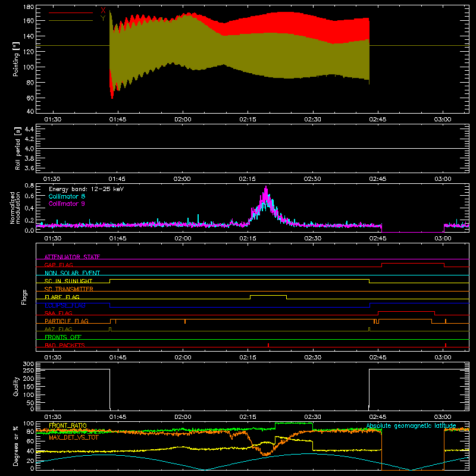Click the 02:30 label under modulation plot
Screen dimensions: 476x476
click(x=313, y=239)
